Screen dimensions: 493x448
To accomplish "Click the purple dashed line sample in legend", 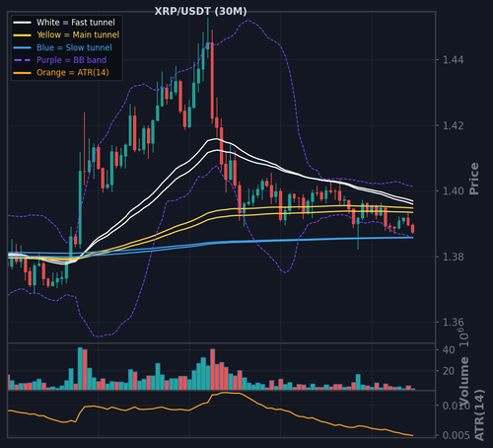I will tap(22, 60).
